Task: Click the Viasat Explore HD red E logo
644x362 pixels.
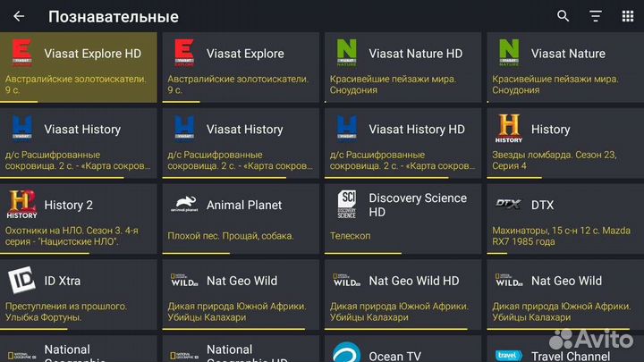Action: pos(21,53)
